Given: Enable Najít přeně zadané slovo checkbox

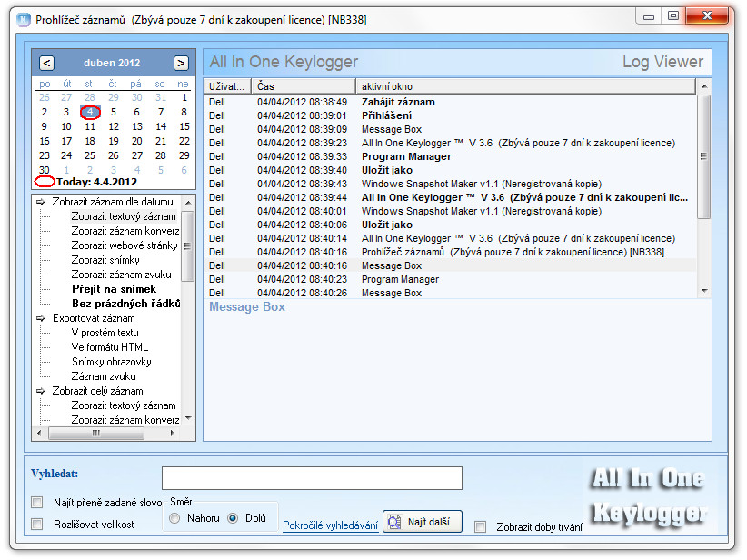Looking at the screenshot, I should coord(36,503).
